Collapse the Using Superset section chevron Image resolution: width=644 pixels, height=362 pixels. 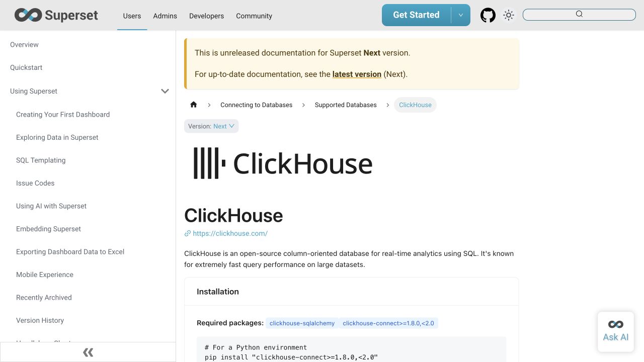pyautogui.click(x=165, y=91)
